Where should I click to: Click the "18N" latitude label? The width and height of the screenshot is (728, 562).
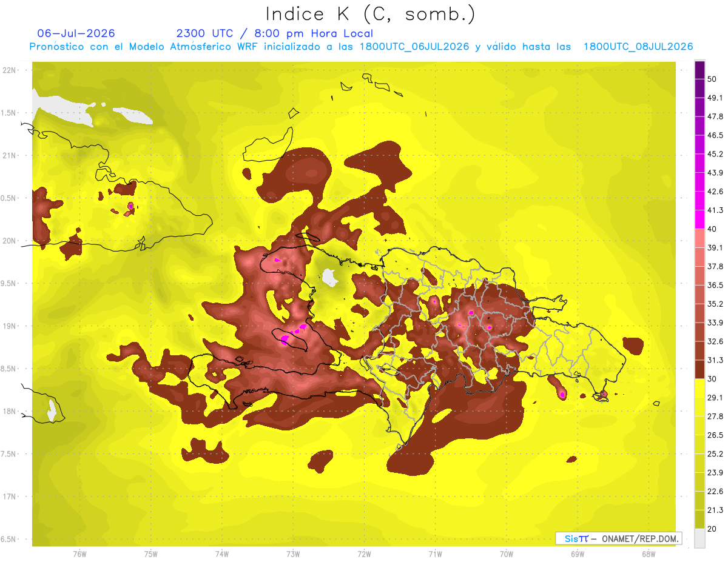point(9,411)
